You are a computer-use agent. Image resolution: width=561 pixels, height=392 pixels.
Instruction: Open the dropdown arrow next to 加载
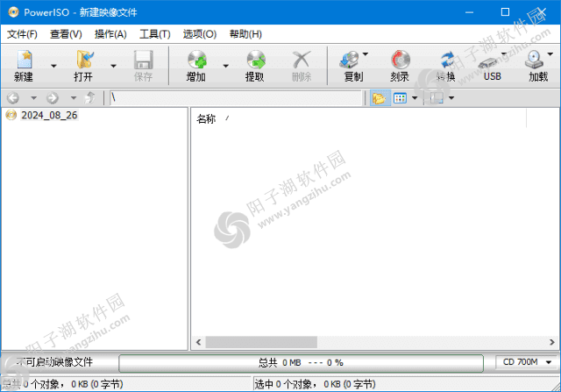click(x=550, y=54)
